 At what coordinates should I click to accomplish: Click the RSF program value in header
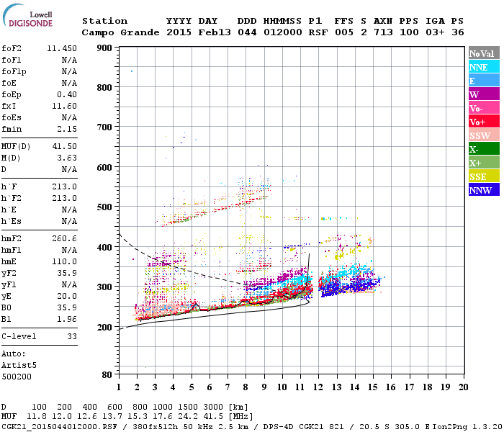[x=318, y=32]
